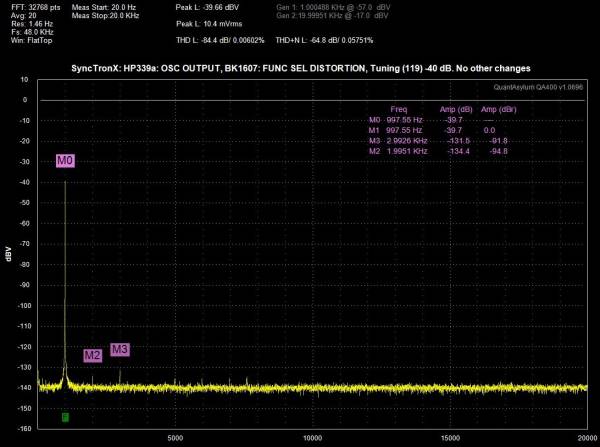Click 'Meas Stop:20.0 KHz' text
The height and width of the screenshot is (447, 600).
click(105, 16)
